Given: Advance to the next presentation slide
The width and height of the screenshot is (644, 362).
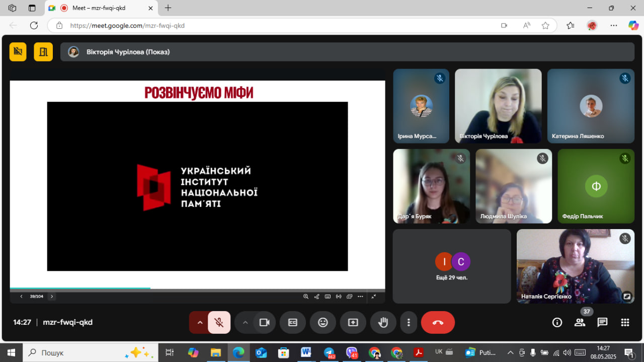Looking at the screenshot, I should [x=52, y=297].
